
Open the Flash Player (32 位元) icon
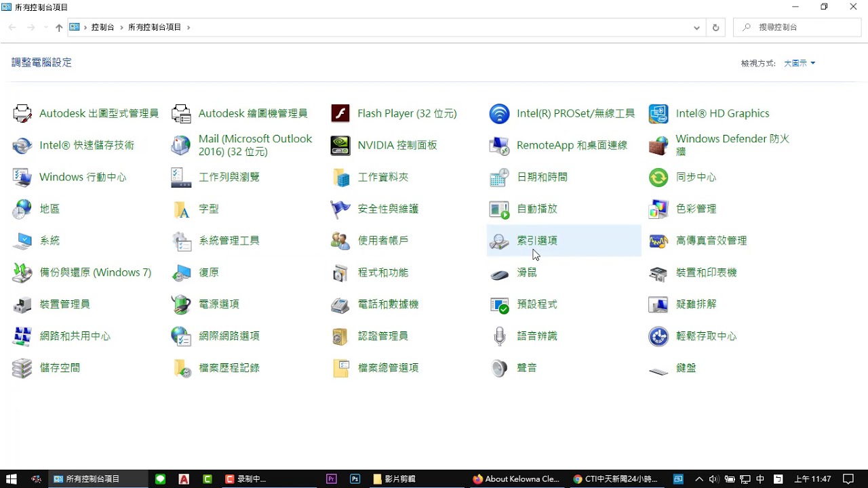tap(340, 113)
